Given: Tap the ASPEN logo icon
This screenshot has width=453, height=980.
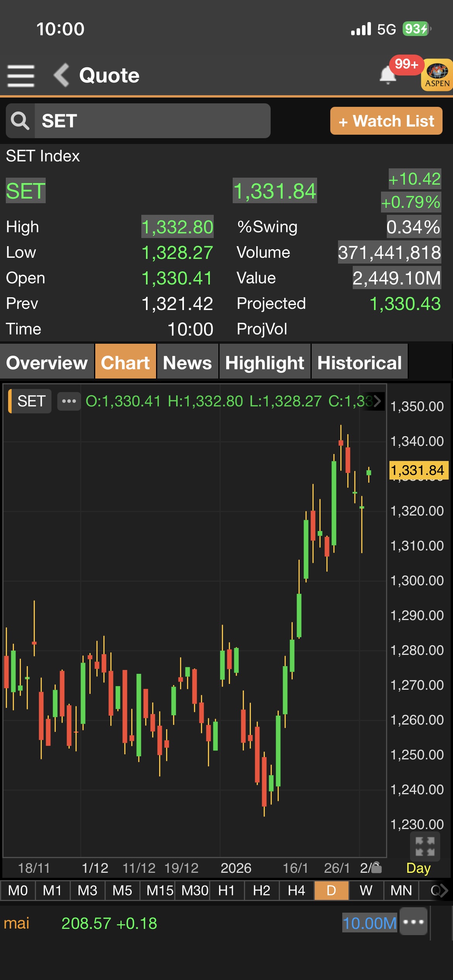Looking at the screenshot, I should pyautogui.click(x=437, y=75).
